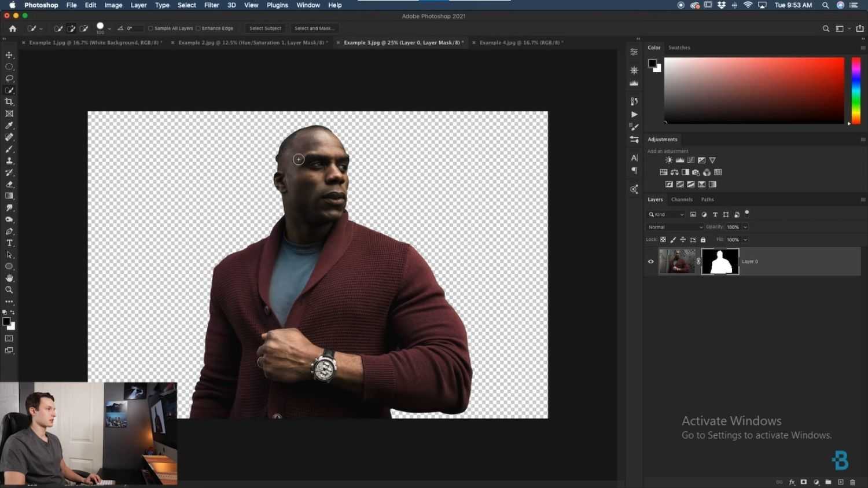This screenshot has height=488, width=868.
Task: Click the Layer 0 mask thumbnail
Action: pos(720,261)
